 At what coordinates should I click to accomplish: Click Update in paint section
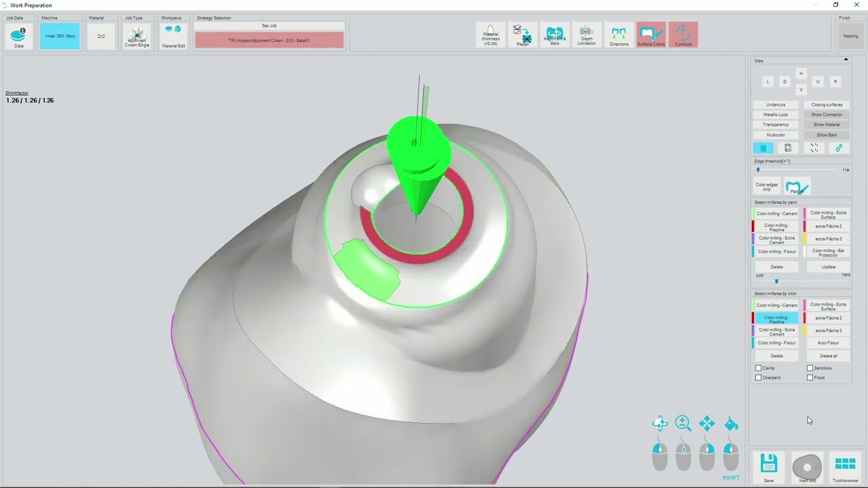[x=829, y=267]
